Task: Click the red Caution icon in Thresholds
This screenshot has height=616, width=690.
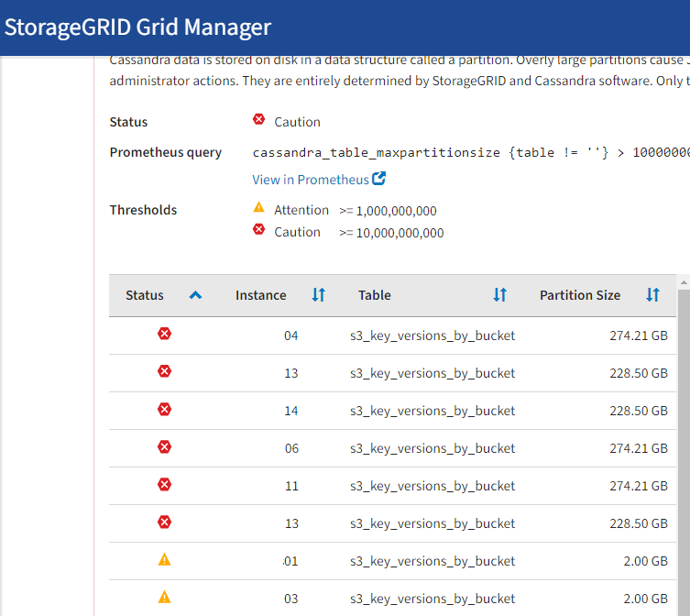Action: [258, 230]
